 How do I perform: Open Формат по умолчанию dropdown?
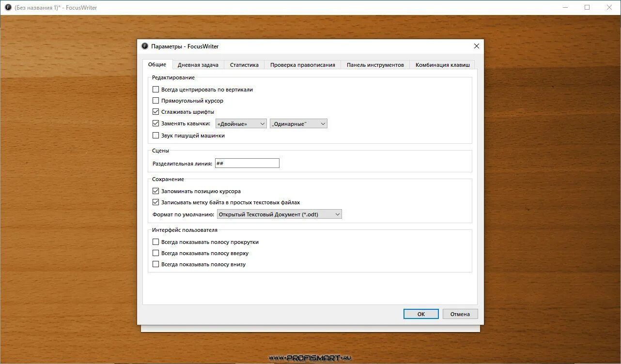point(279,214)
